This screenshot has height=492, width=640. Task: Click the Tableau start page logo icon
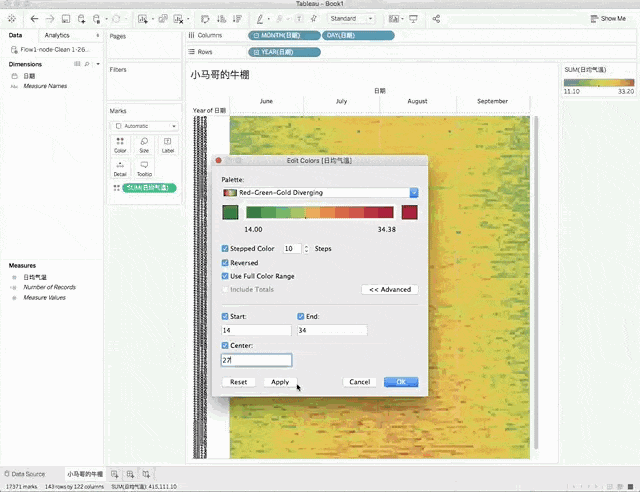(x=12, y=19)
